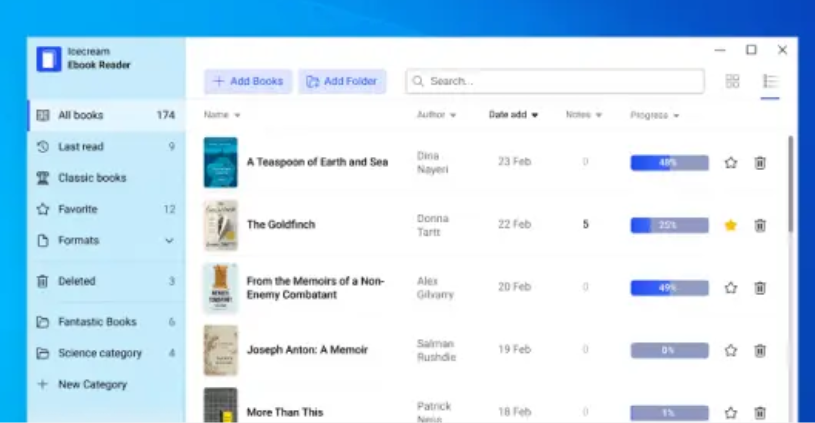Open Last read section

click(107, 147)
